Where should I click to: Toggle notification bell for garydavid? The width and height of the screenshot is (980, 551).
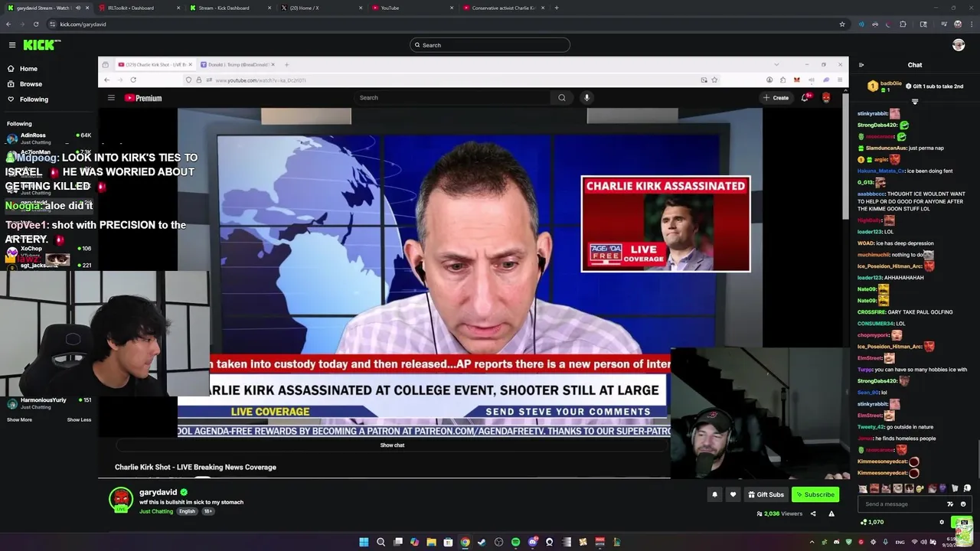click(x=714, y=494)
